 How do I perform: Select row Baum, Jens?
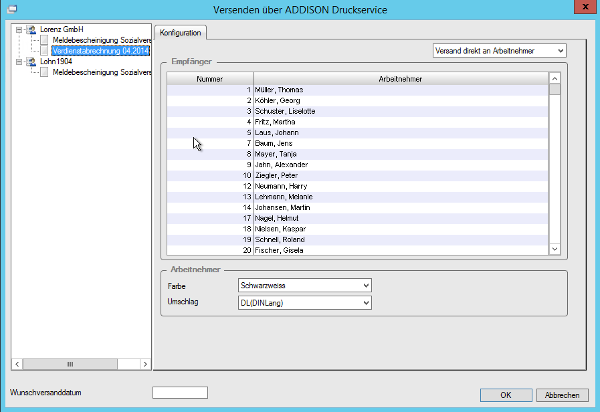357,143
